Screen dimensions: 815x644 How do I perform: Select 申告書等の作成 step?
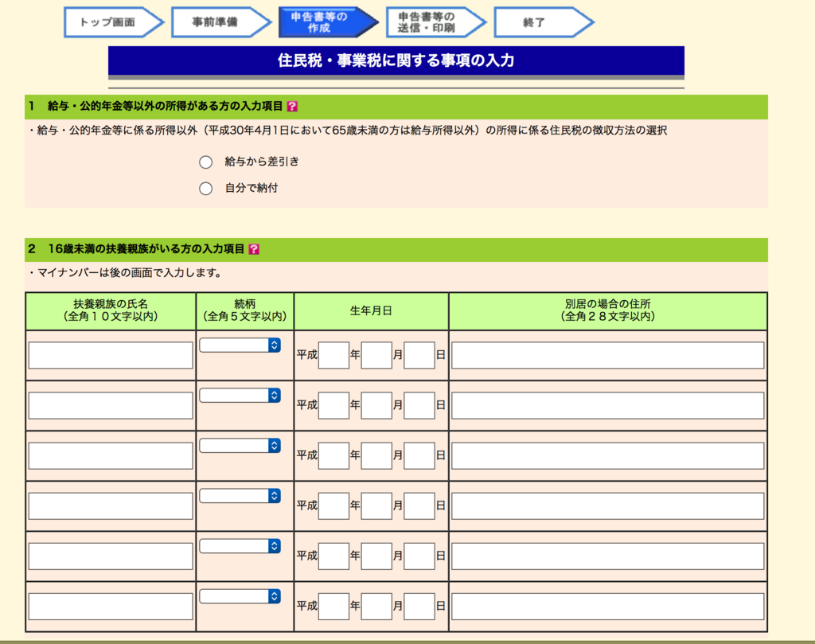point(329,22)
